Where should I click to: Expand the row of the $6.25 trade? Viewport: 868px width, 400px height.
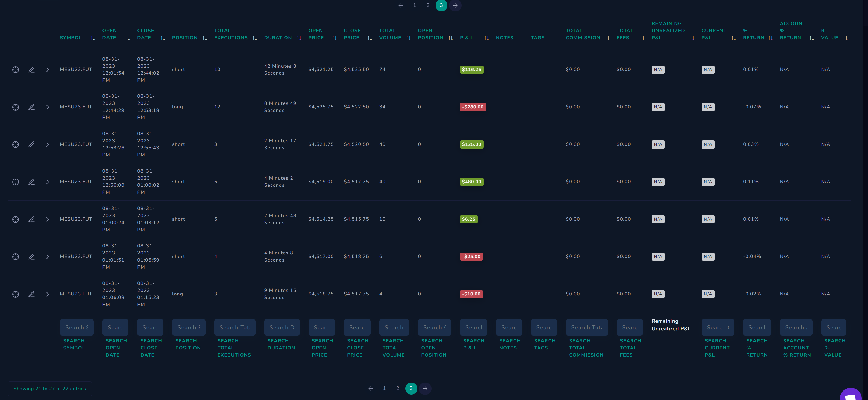point(48,219)
